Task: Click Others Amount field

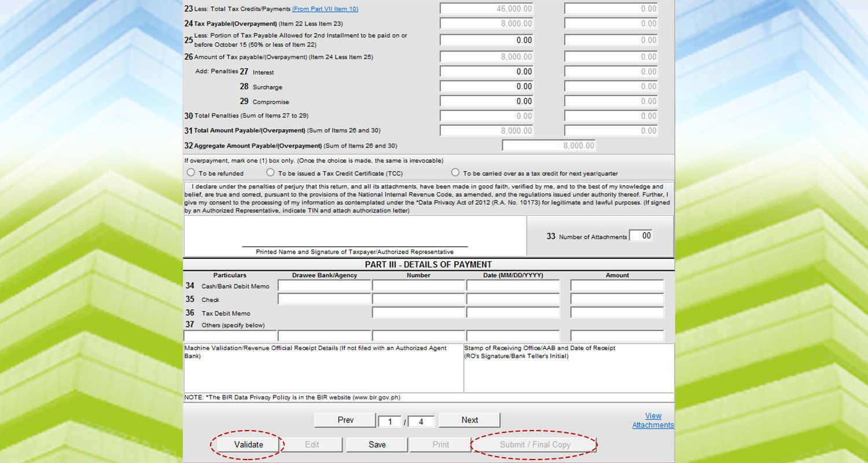Action: 617,336
